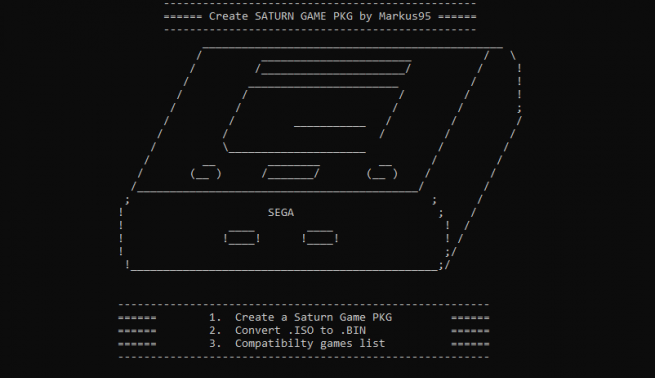The width and height of the screenshot is (655, 378).
Task: Click the right ====== marker beside option 3
Action: coord(470,344)
